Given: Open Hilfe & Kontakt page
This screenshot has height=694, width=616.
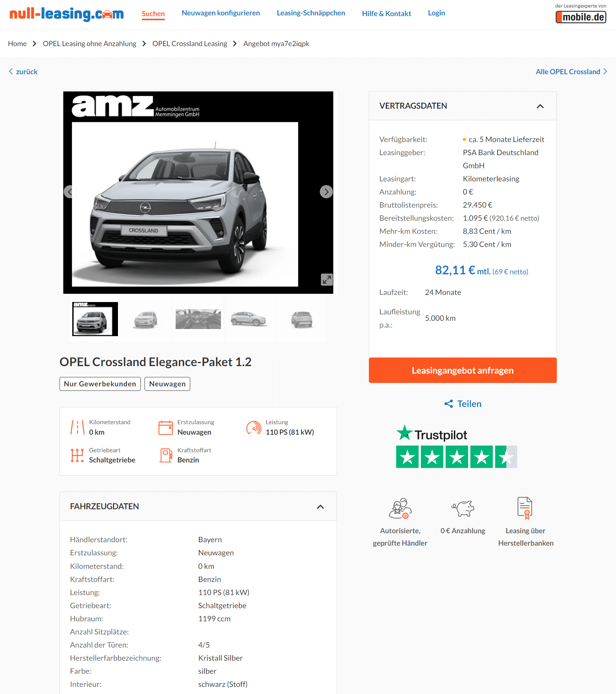Looking at the screenshot, I should click(x=386, y=14).
